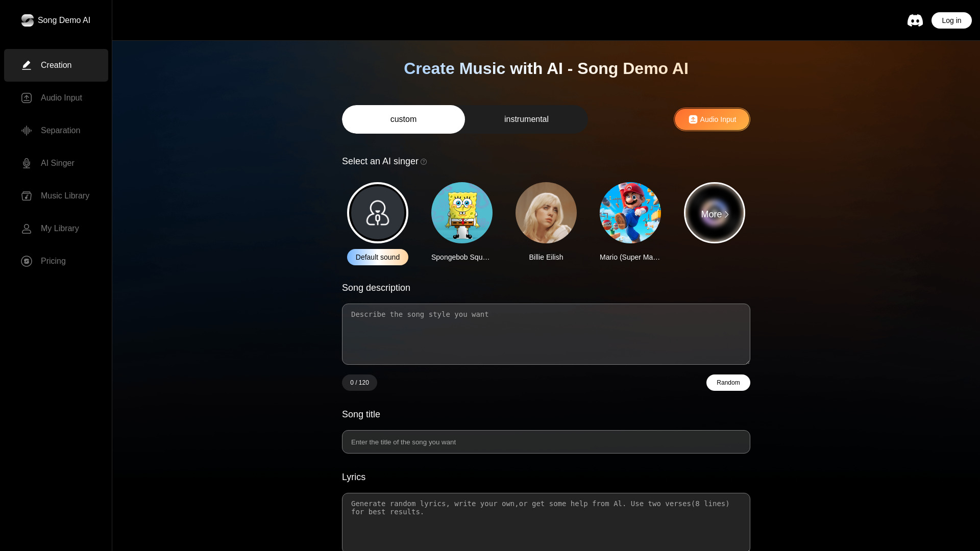Screen dimensions: 980x551
Task: Expand more AI singers with More button
Action: click(x=714, y=213)
